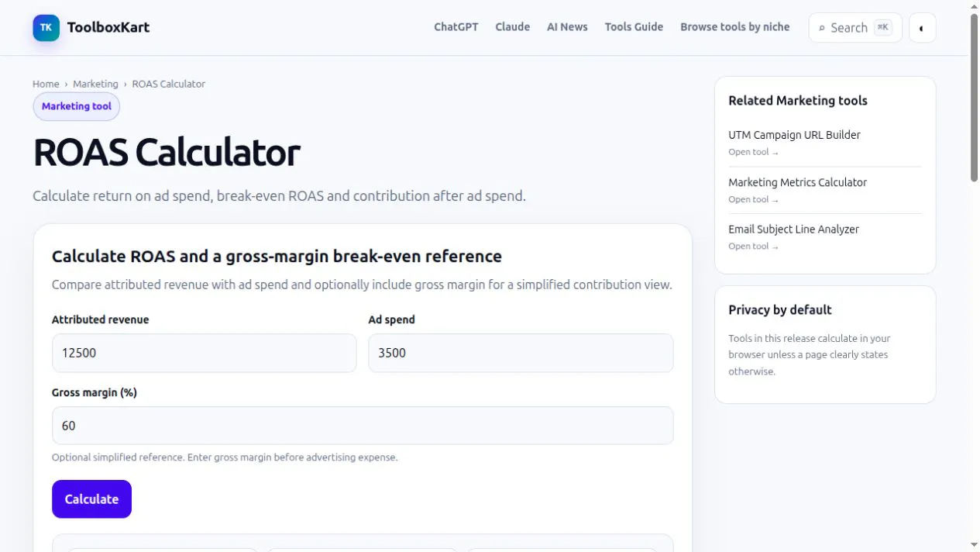Viewport: 980px width, 552px height.
Task: Expand Browse tools by niche
Action: 735,27
